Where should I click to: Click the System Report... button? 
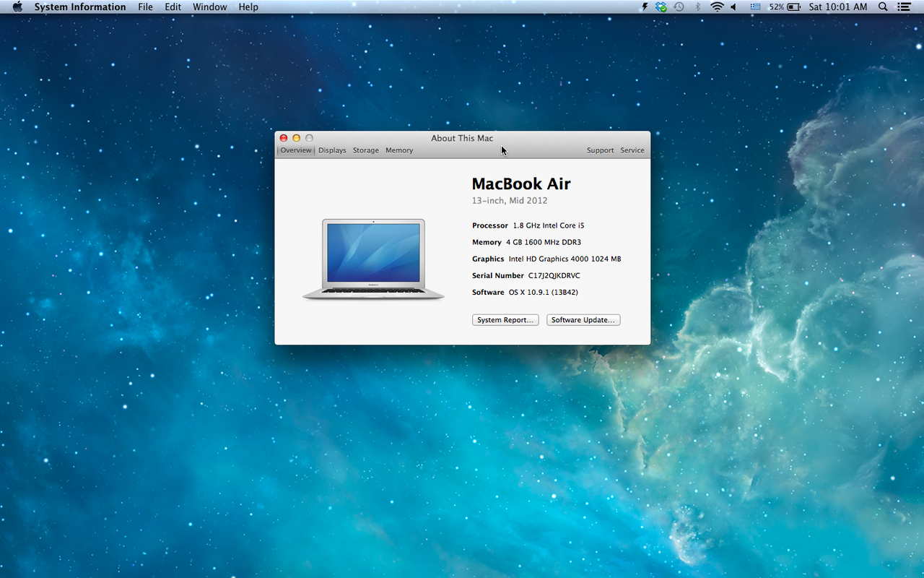point(505,320)
